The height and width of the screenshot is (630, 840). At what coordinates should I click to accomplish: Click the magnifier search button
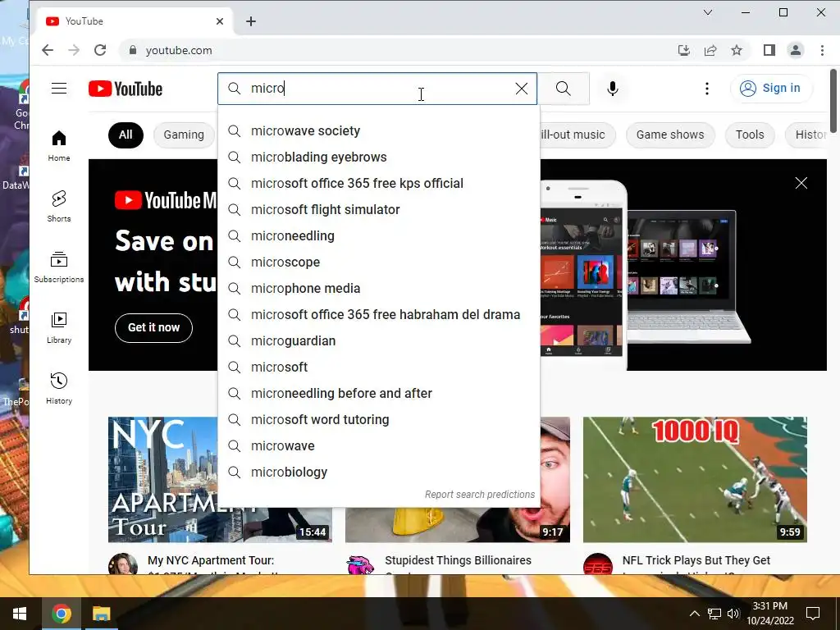[563, 89]
